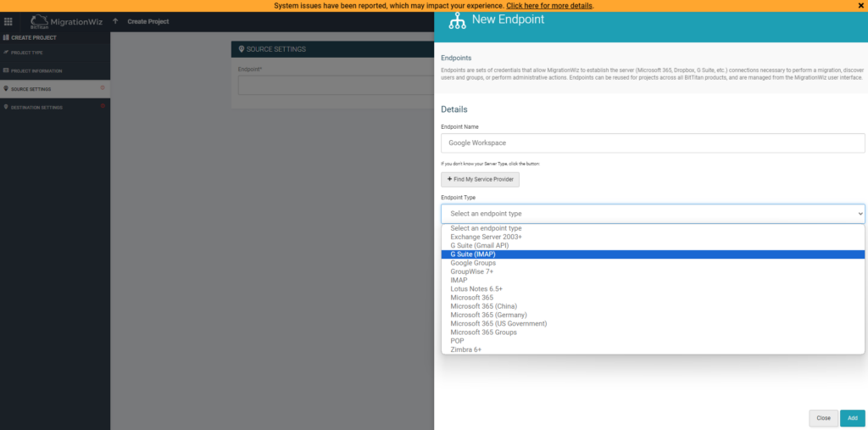
Task: Click the Source Settings red error indicator
Action: point(103,88)
